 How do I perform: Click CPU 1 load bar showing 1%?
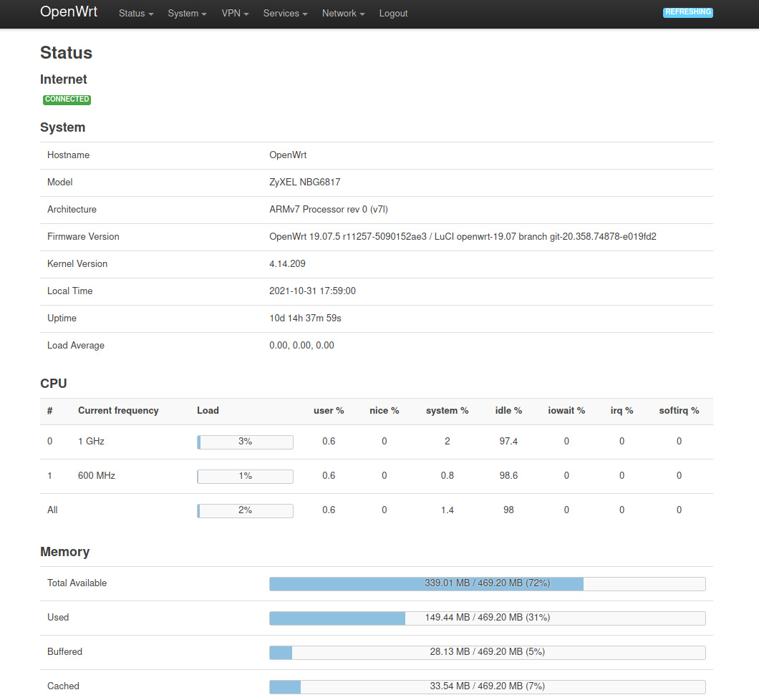245,476
